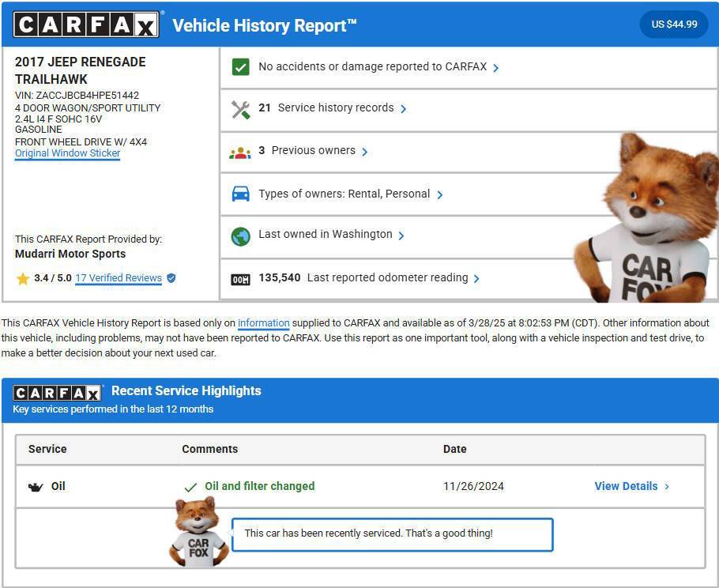Expand the no accidents reported chevron
Image resolution: width=719 pixels, height=588 pixels.
(x=495, y=68)
